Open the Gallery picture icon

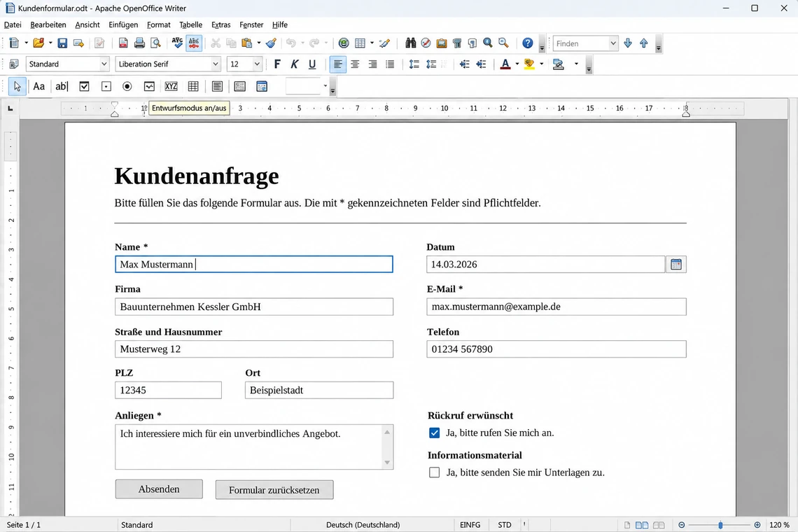pyautogui.click(x=442, y=43)
